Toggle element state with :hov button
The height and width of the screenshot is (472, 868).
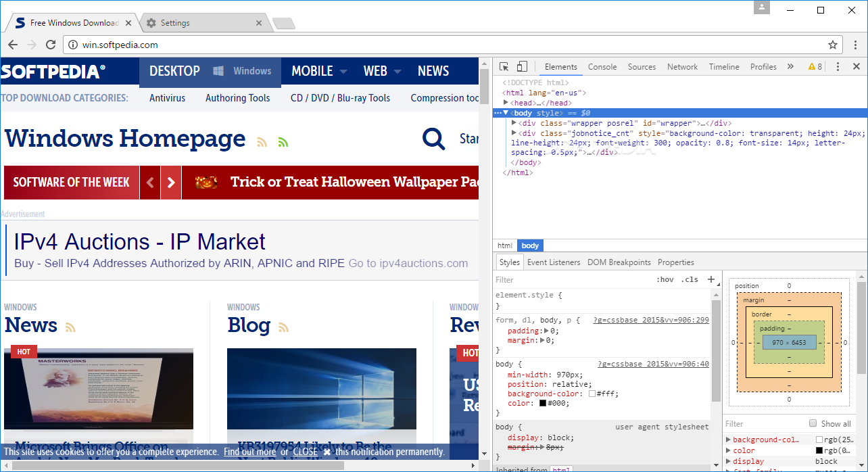[x=665, y=279]
